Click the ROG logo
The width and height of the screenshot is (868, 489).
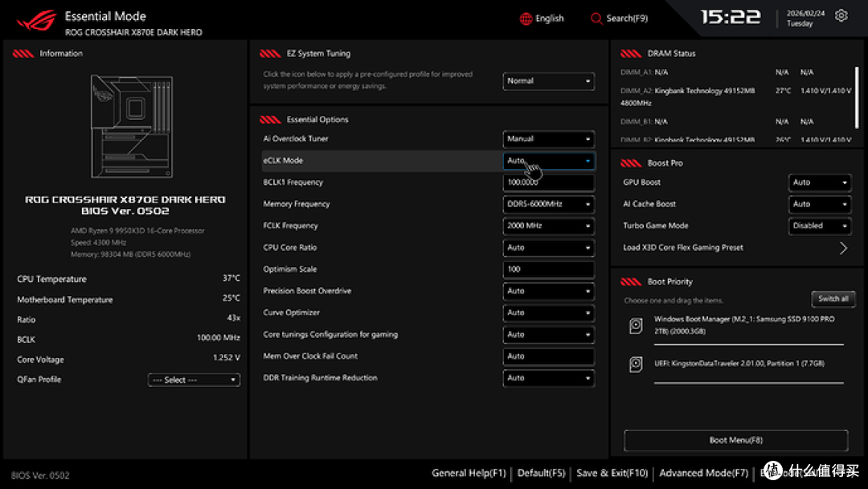pyautogui.click(x=36, y=20)
